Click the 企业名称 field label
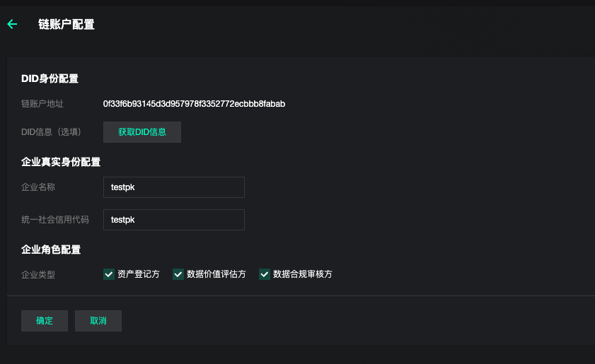The height and width of the screenshot is (364, 595). click(x=38, y=187)
